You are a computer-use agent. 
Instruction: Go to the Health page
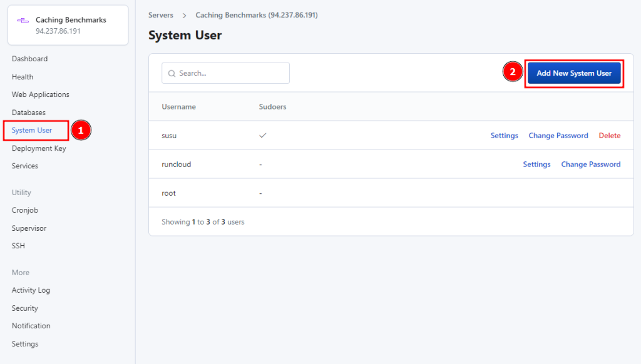point(23,77)
